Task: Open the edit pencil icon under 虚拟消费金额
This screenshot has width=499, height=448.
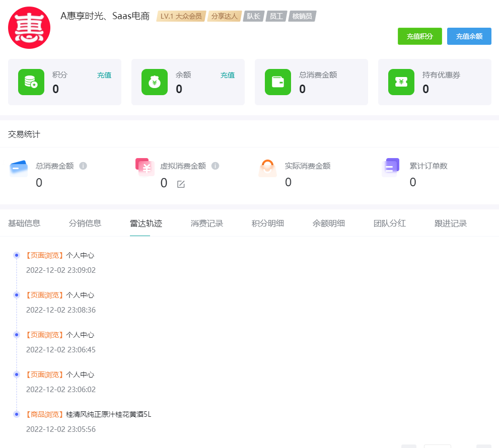Action: coord(181,185)
